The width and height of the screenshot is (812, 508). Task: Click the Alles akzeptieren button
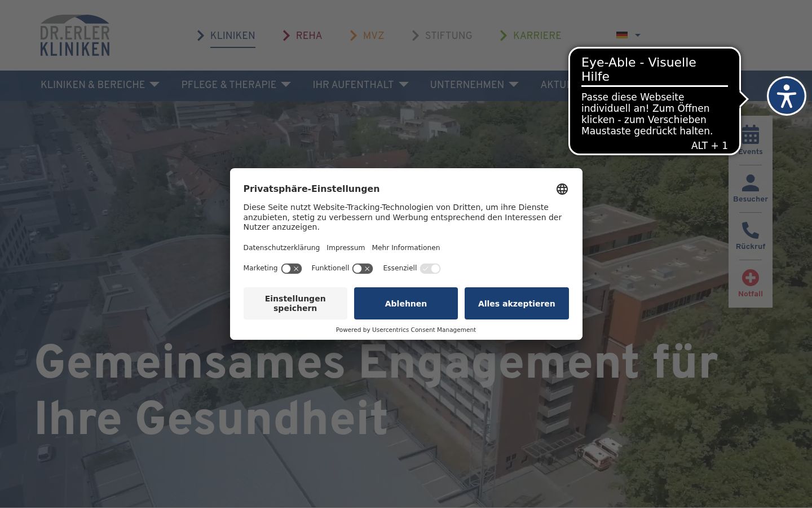517,304
